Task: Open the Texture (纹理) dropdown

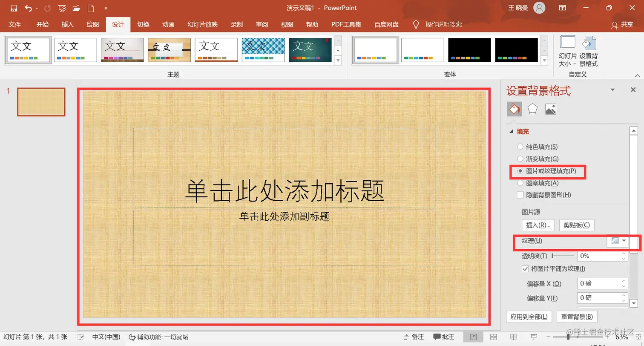Action: [617, 241]
